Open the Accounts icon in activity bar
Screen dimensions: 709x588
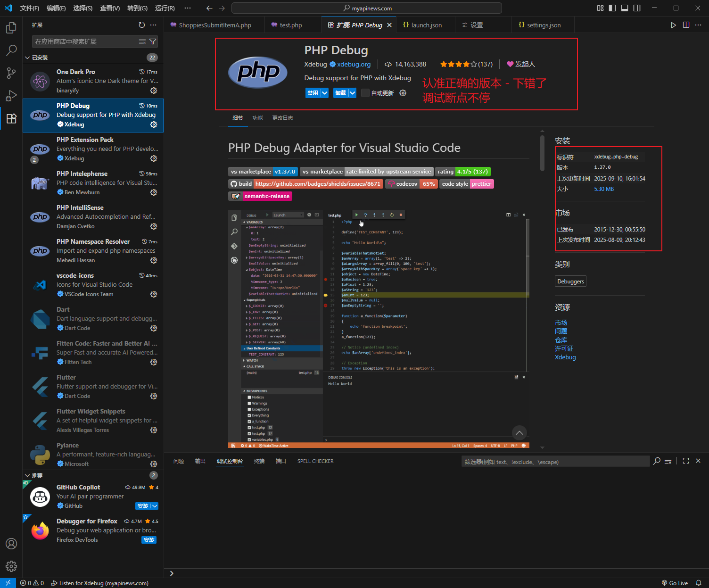point(11,544)
